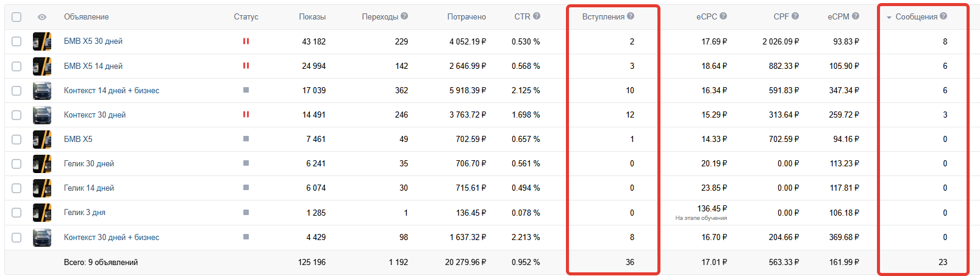The image size is (980, 276).
Task: Click the pause status icon for БМВ X5 14 дней
Action: [x=246, y=66]
